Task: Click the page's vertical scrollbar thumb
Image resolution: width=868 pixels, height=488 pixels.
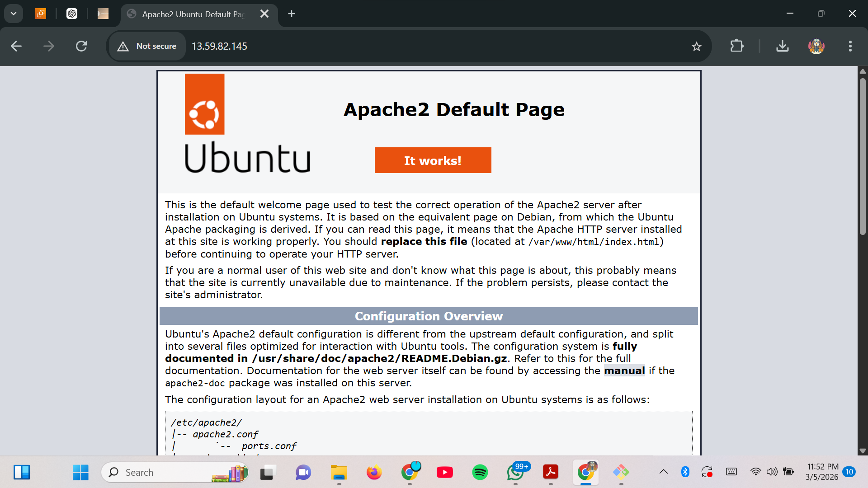Action: [x=863, y=156]
